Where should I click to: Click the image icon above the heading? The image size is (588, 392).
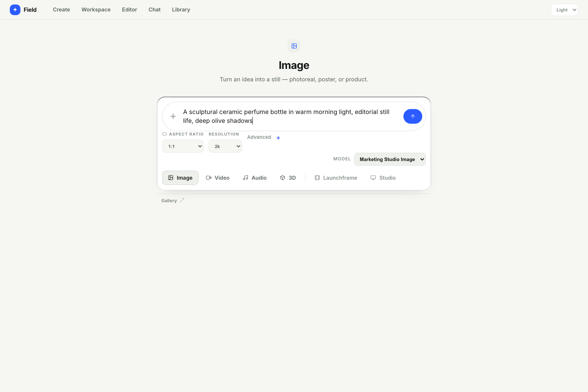(x=294, y=46)
